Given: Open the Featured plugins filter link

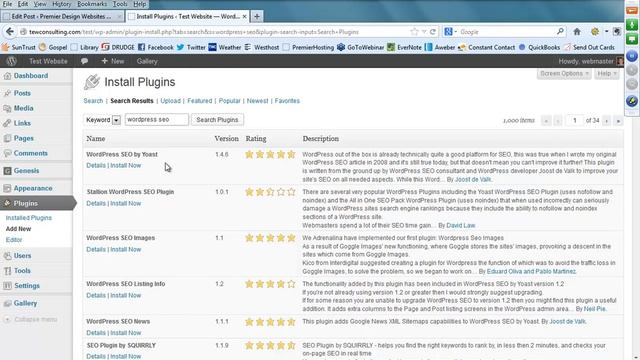Looking at the screenshot, I should coord(200,101).
